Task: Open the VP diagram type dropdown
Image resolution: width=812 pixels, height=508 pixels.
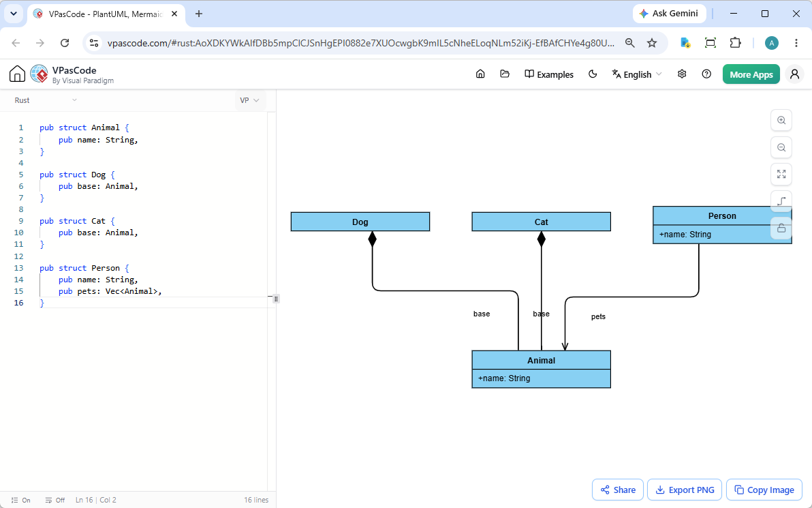Action: (x=250, y=100)
